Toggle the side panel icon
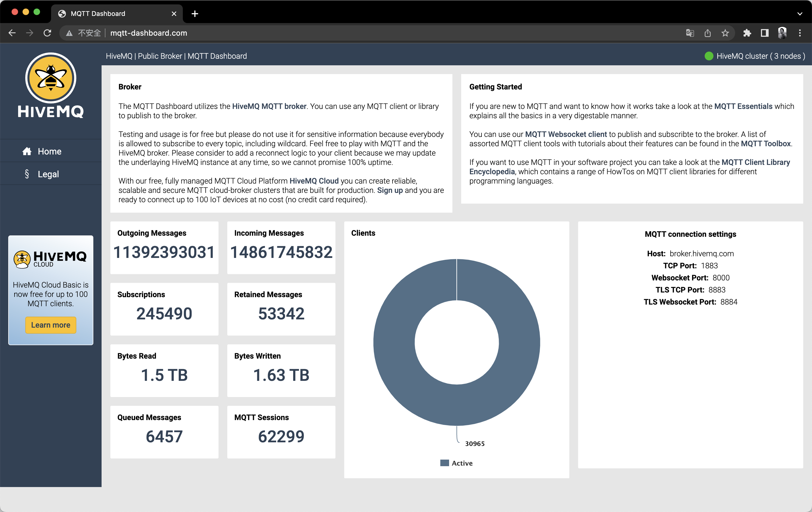This screenshot has height=512, width=812. (x=765, y=33)
